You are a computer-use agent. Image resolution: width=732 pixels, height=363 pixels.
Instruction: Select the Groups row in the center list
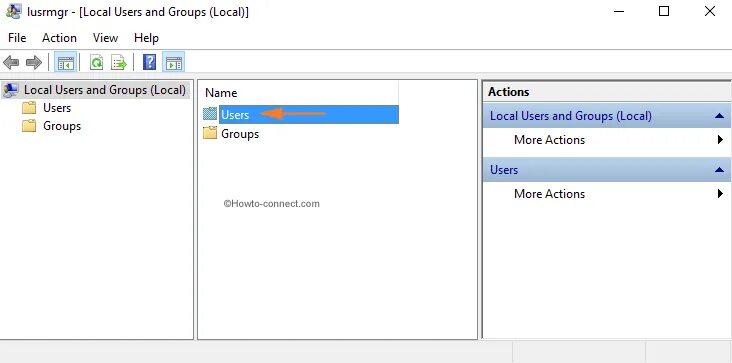point(240,134)
